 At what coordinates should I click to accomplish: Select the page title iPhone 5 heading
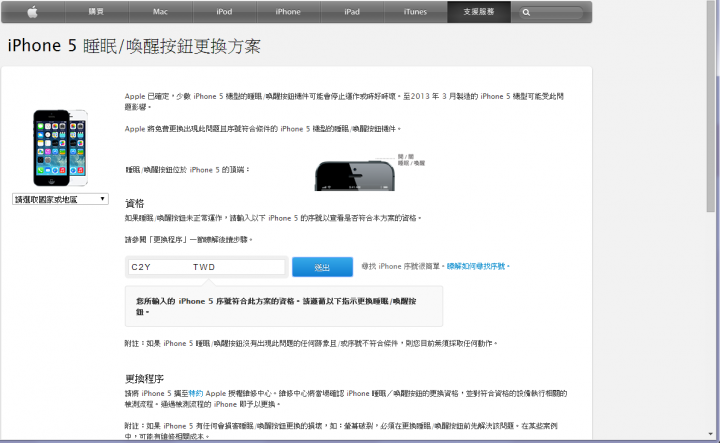[x=134, y=46]
